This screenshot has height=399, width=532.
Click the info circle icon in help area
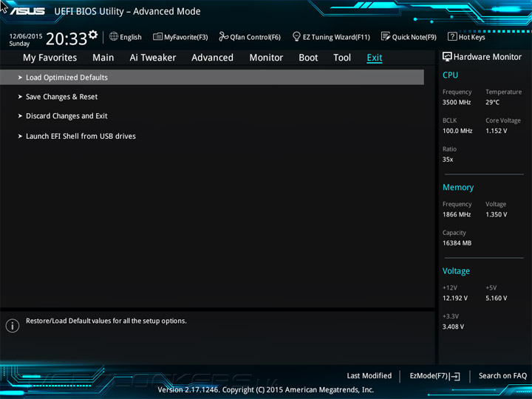13,326
